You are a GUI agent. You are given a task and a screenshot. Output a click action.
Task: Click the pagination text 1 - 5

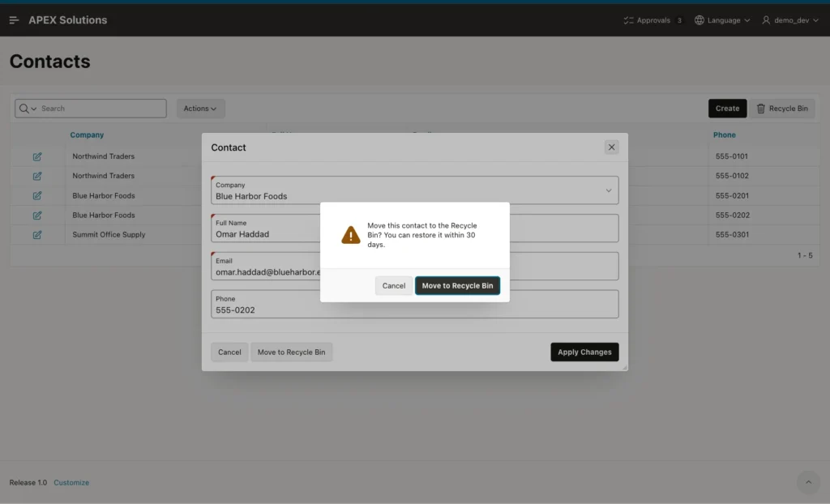pyautogui.click(x=805, y=256)
